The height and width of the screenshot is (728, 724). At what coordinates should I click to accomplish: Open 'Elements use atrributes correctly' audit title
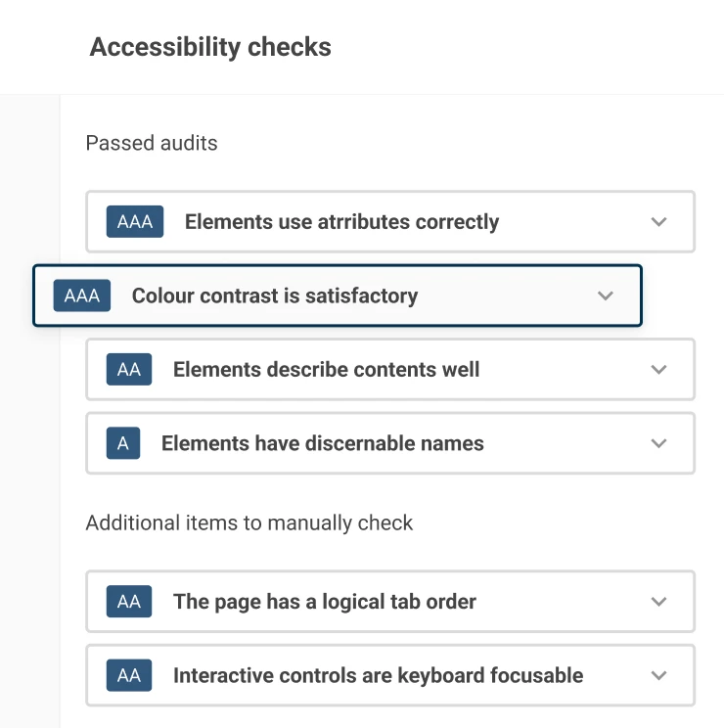(x=341, y=222)
